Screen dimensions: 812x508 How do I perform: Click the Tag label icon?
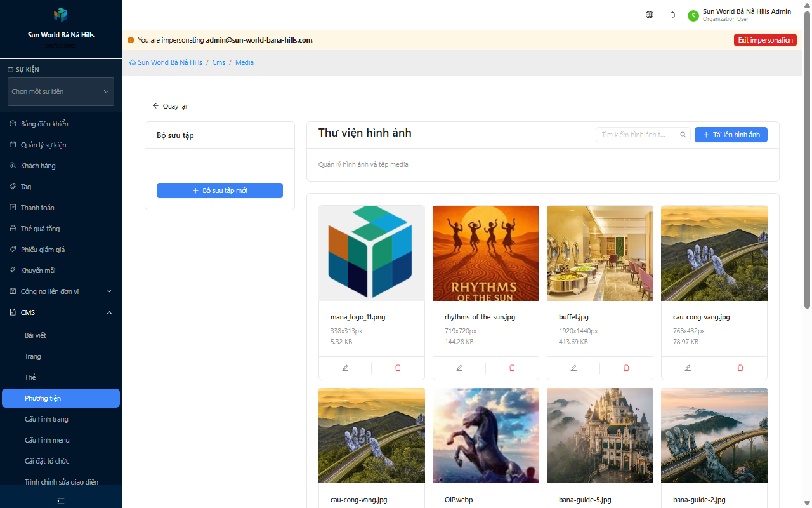[13, 187]
